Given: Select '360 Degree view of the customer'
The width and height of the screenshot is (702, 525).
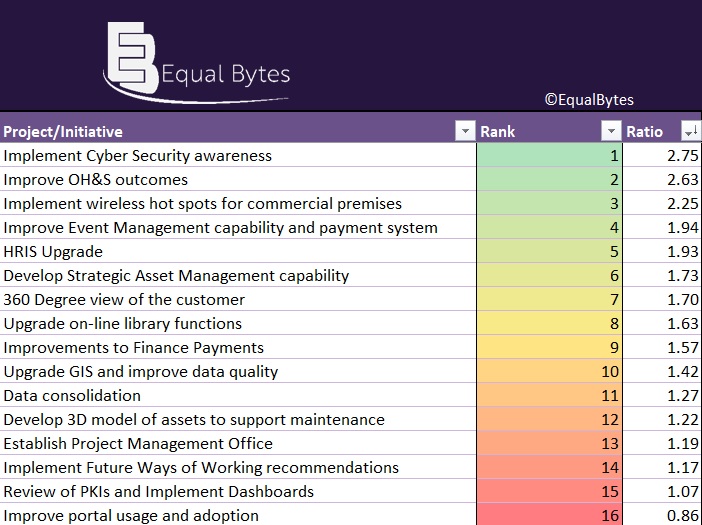Looking at the screenshot, I should pos(238,299).
